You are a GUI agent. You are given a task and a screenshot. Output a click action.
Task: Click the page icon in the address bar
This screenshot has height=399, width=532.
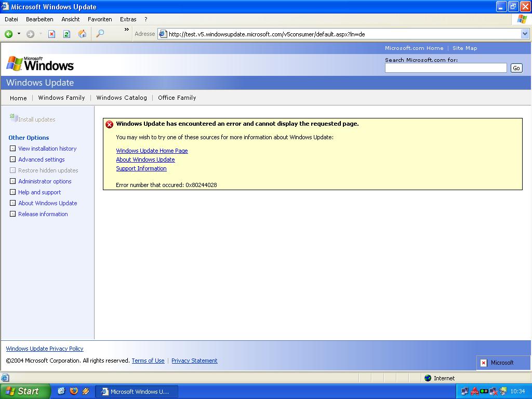163,34
